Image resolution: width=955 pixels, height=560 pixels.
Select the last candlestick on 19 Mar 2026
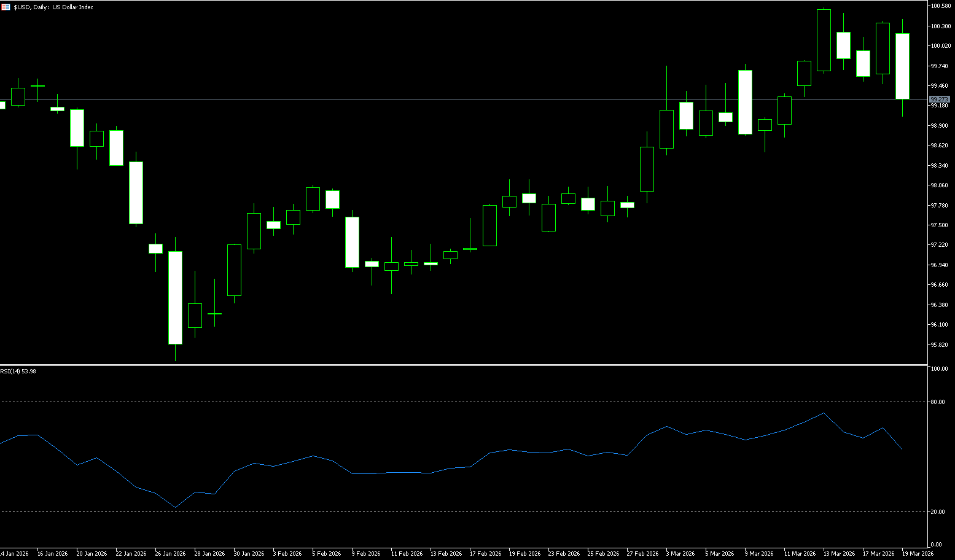click(902, 66)
